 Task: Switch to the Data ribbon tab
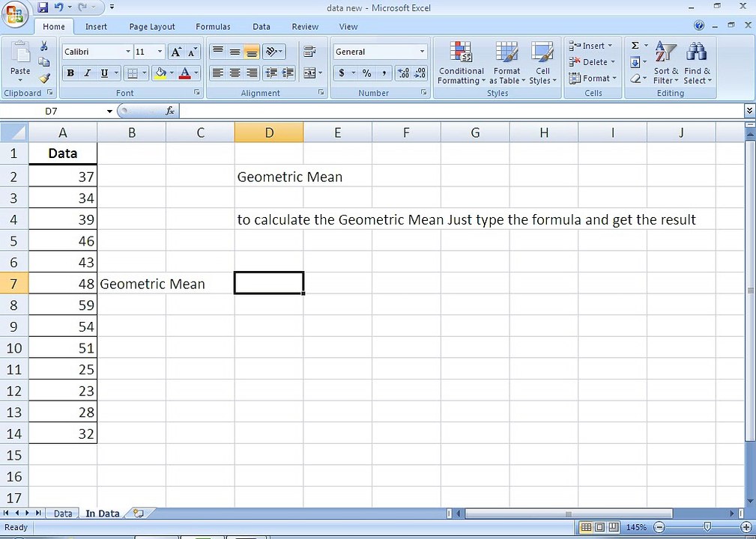click(x=261, y=27)
